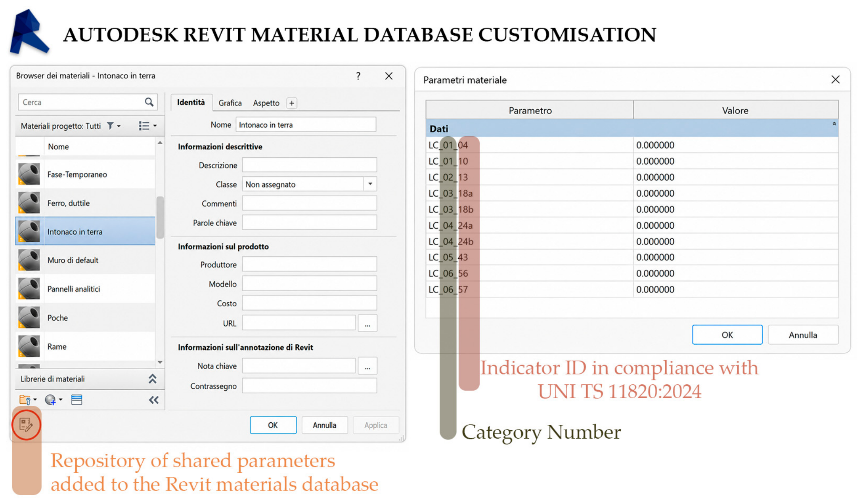Screen dimensions: 863x504
Task: Click OK in Browser dei materiali
Action: [x=273, y=425]
